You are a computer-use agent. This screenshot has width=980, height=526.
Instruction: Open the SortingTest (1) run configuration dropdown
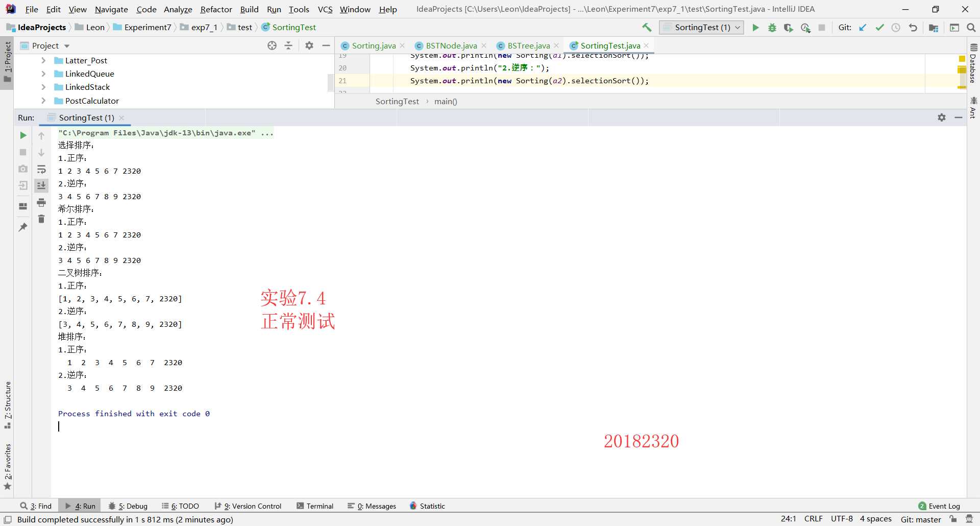tap(701, 28)
